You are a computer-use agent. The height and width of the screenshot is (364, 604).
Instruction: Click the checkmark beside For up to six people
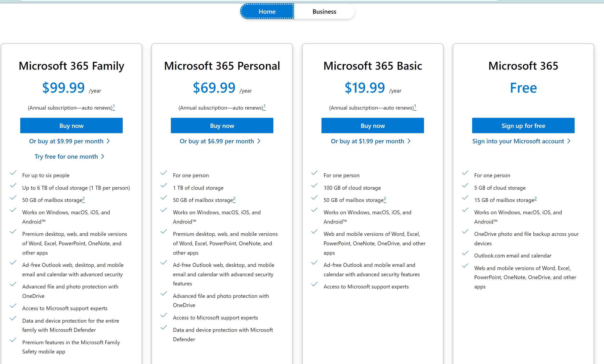[x=13, y=173]
